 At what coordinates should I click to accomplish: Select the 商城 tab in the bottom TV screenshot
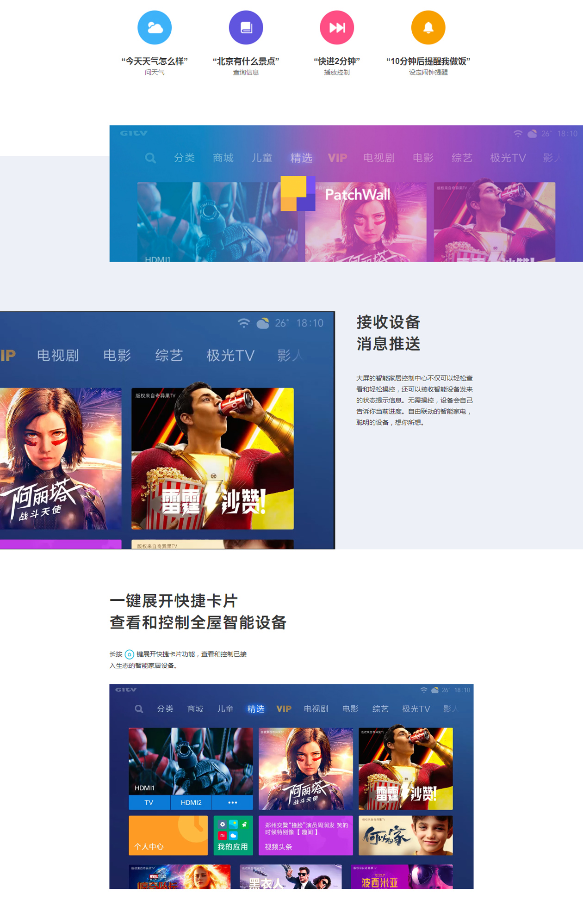tap(195, 709)
